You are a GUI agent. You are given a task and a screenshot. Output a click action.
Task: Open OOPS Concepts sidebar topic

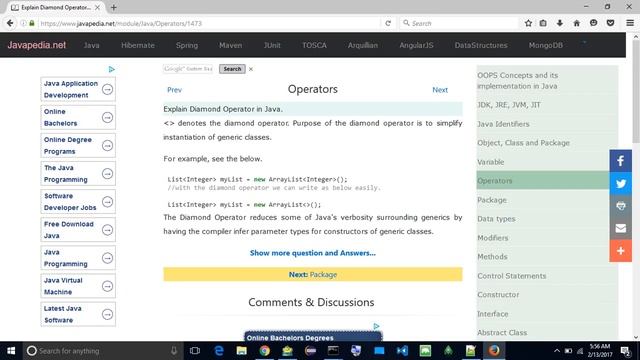coord(518,81)
